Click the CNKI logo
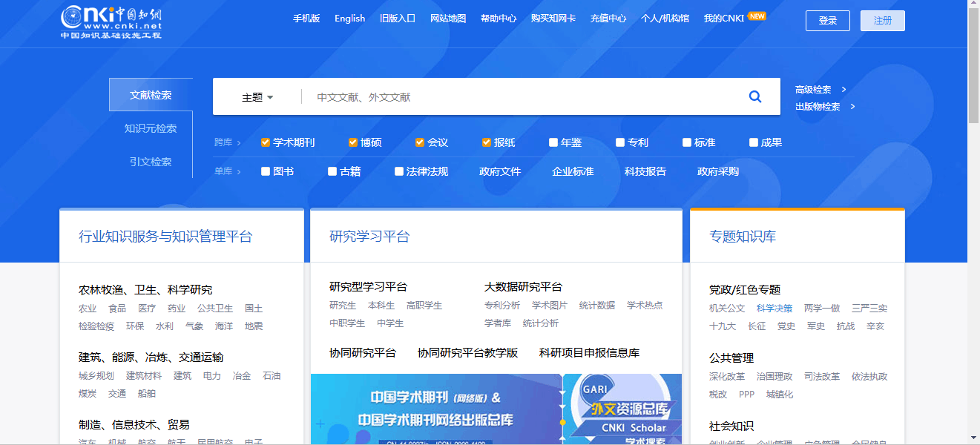Image resolution: width=980 pixels, height=445 pixels. [111, 22]
